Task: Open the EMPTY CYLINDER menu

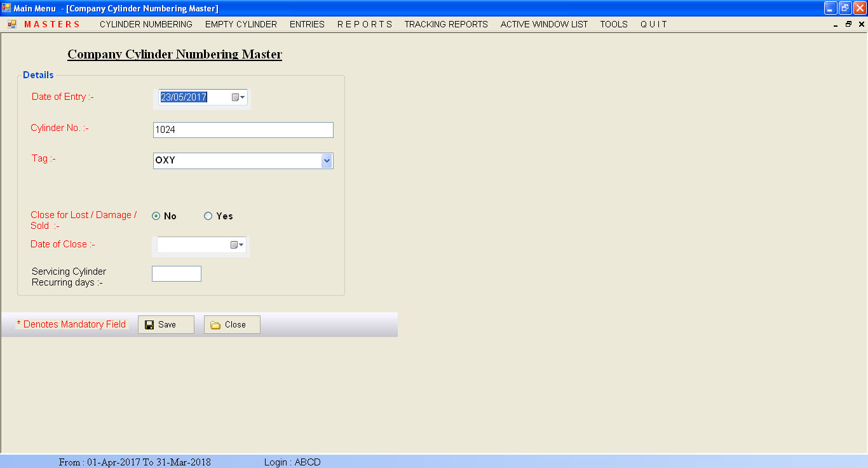Action: tap(241, 24)
